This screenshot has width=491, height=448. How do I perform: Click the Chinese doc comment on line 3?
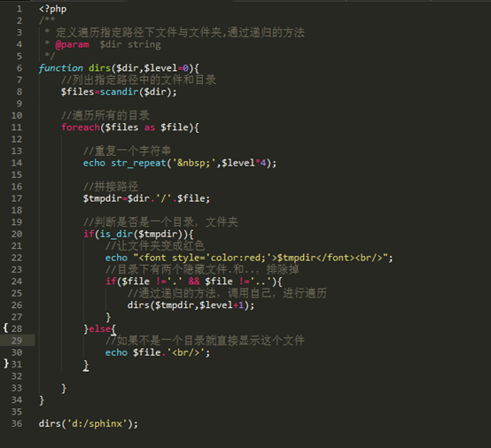180,33
